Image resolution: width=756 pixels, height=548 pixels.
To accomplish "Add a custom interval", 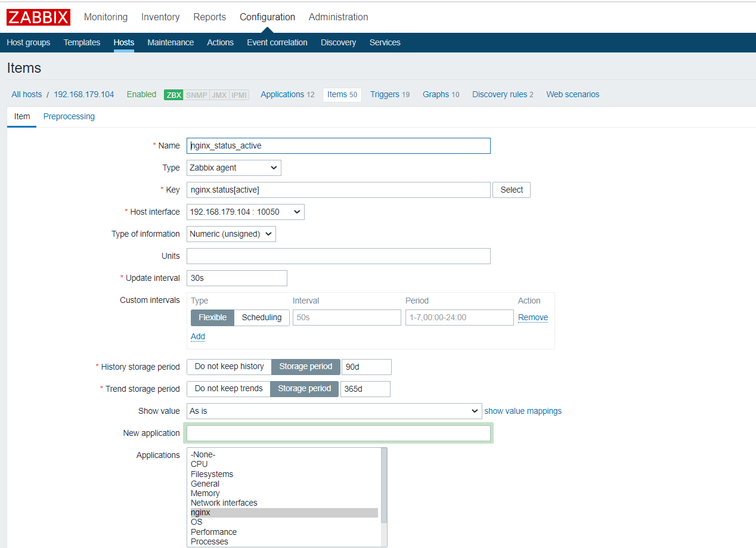I will coord(198,336).
